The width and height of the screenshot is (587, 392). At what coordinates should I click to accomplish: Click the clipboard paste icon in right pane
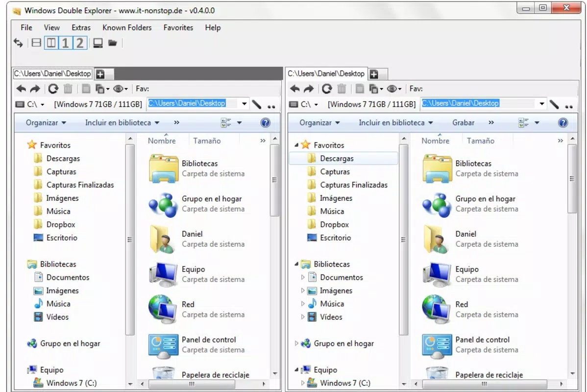coord(360,89)
